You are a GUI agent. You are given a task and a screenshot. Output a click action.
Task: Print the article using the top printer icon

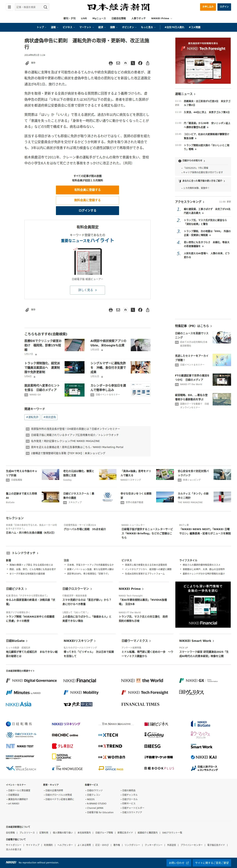tap(111, 63)
